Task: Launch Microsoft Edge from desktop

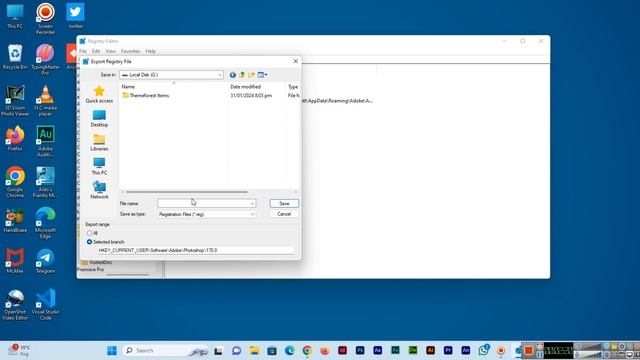Action: coord(45,223)
